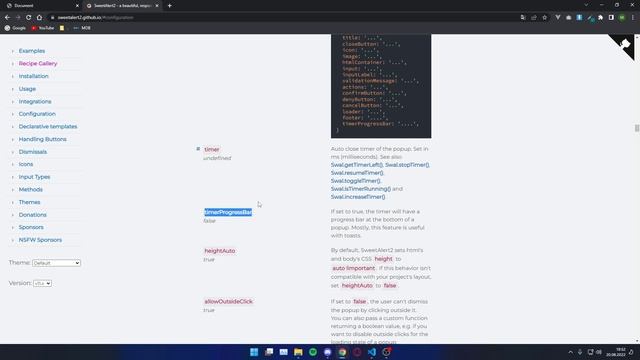The height and width of the screenshot is (360, 640).
Task: Open Swal.increaseTimer() method link
Action: [358, 197]
